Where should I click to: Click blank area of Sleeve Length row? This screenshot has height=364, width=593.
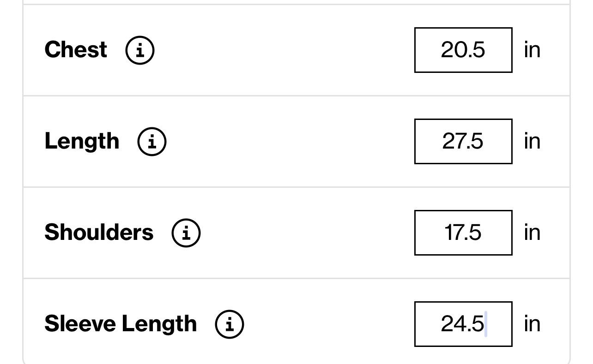coord(328,324)
